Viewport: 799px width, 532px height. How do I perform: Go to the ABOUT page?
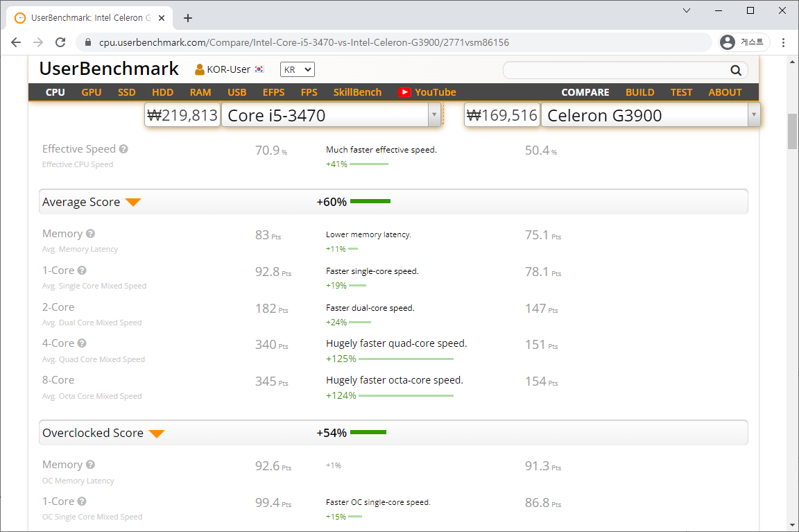coord(725,92)
